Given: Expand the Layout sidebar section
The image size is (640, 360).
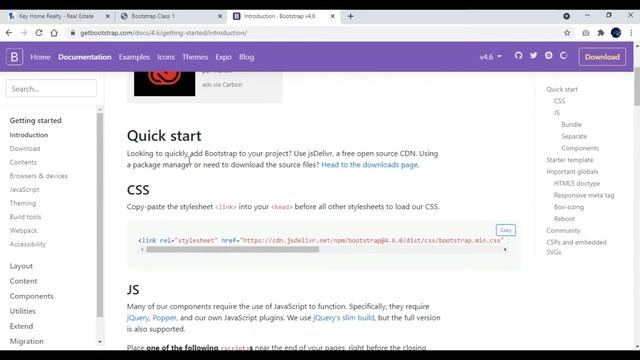Looking at the screenshot, I should 21,266.
